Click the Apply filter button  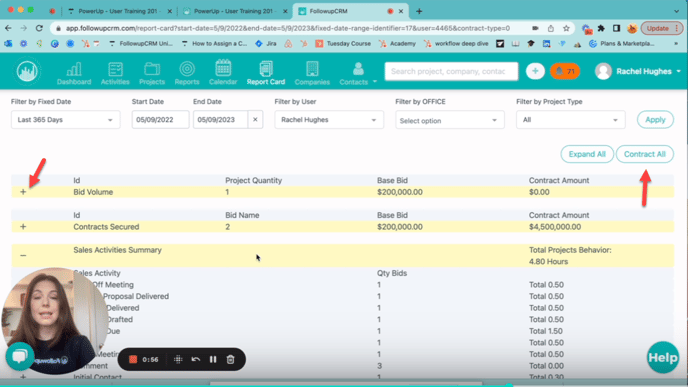(655, 119)
